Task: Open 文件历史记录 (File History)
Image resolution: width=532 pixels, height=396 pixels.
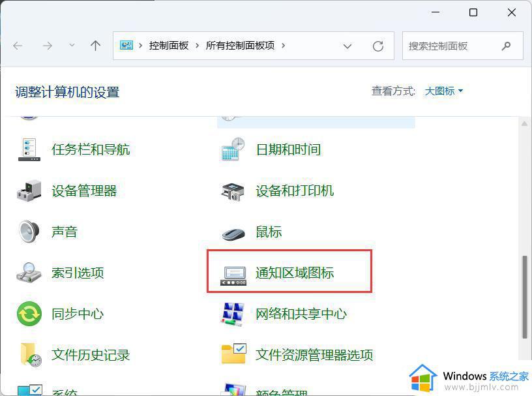Action: coord(90,355)
